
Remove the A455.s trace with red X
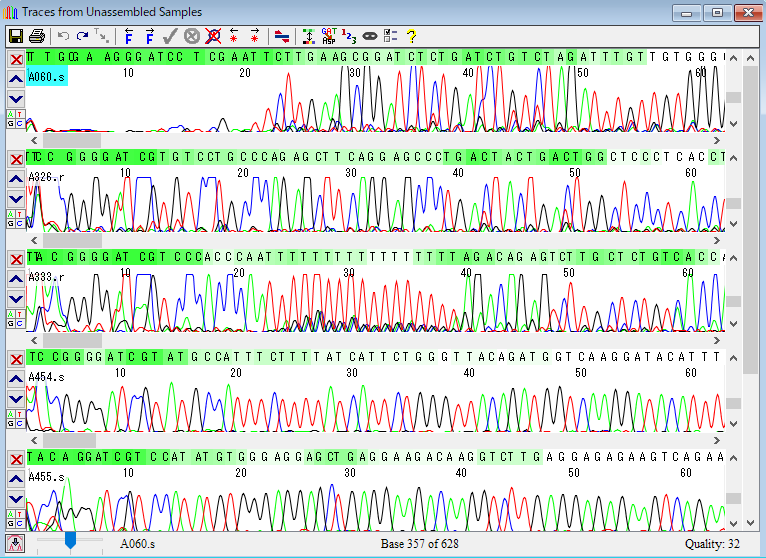[16, 459]
